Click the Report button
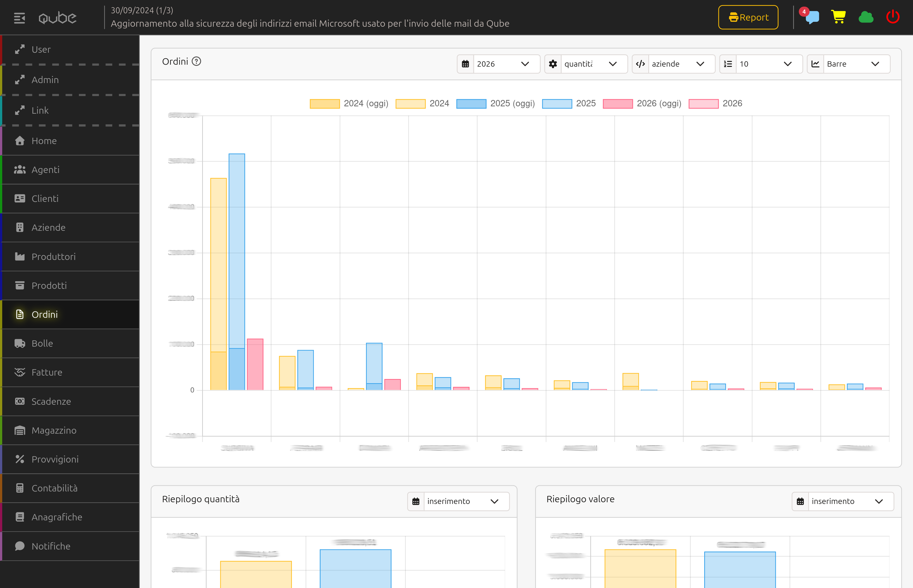The image size is (913, 588). [x=748, y=18]
